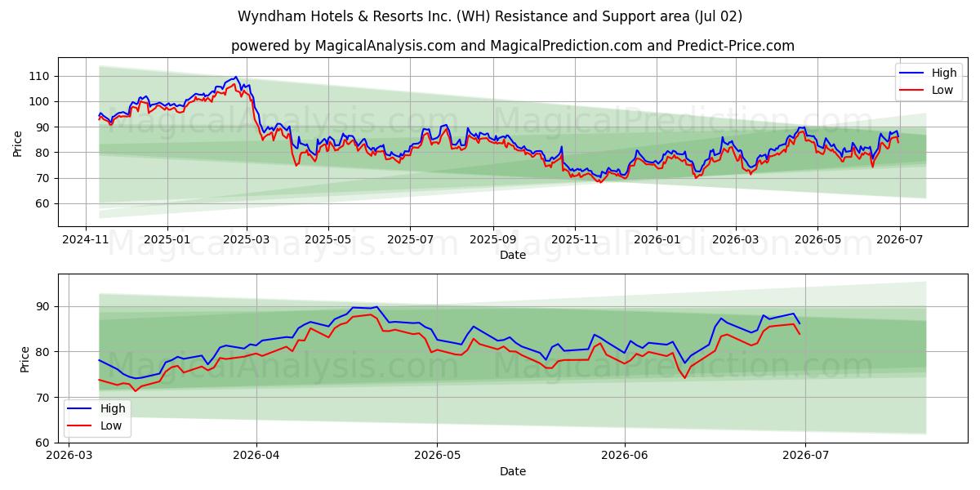
Task: Click the '2026-05' tick label on top chart
Action: tap(817, 240)
